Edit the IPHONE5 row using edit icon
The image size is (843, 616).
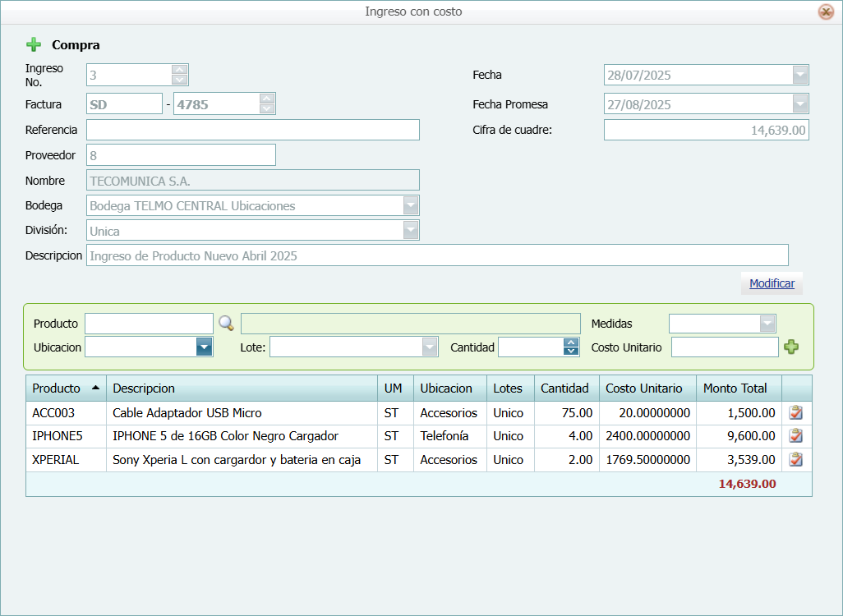click(795, 436)
